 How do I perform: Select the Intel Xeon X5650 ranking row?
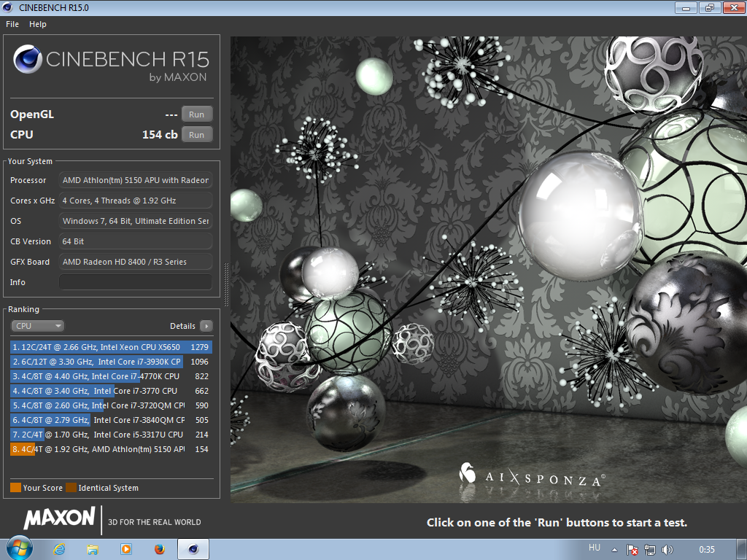[x=111, y=347]
